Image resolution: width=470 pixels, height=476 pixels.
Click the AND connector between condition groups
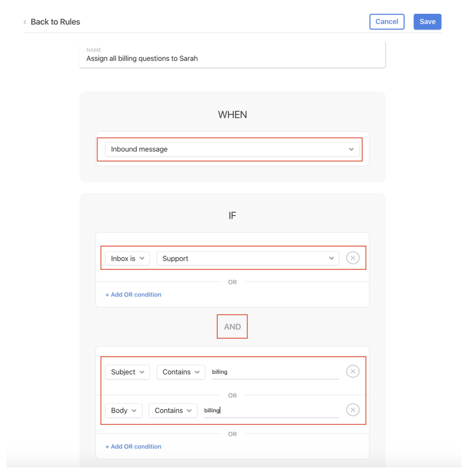pyautogui.click(x=232, y=327)
